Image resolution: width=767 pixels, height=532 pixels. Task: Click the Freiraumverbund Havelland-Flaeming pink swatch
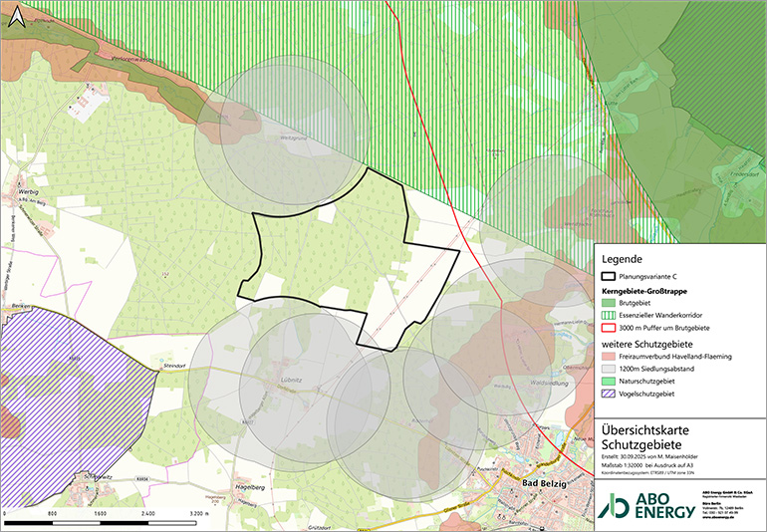611,357
